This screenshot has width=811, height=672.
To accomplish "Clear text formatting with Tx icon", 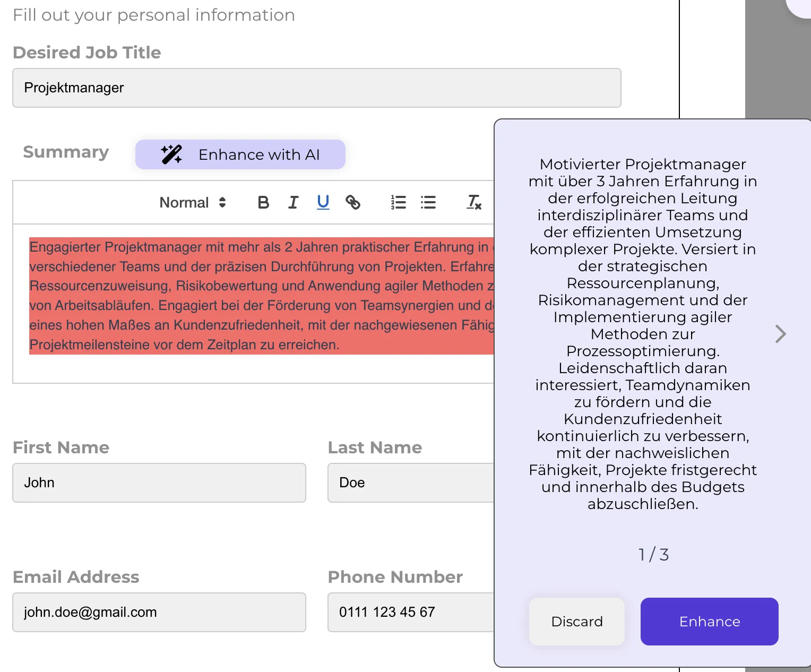I will click(x=473, y=202).
